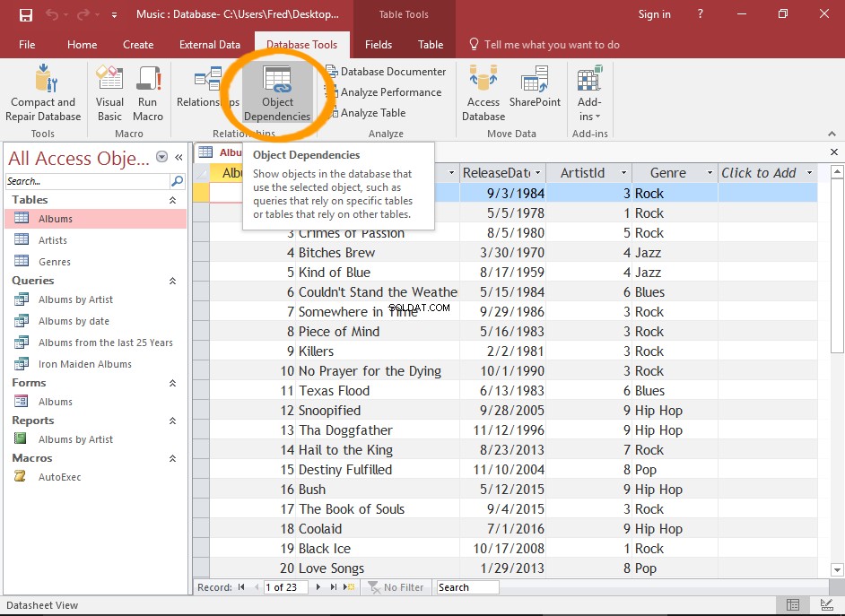845x616 pixels.
Task: Go to the first record
Action: pyautogui.click(x=241, y=587)
